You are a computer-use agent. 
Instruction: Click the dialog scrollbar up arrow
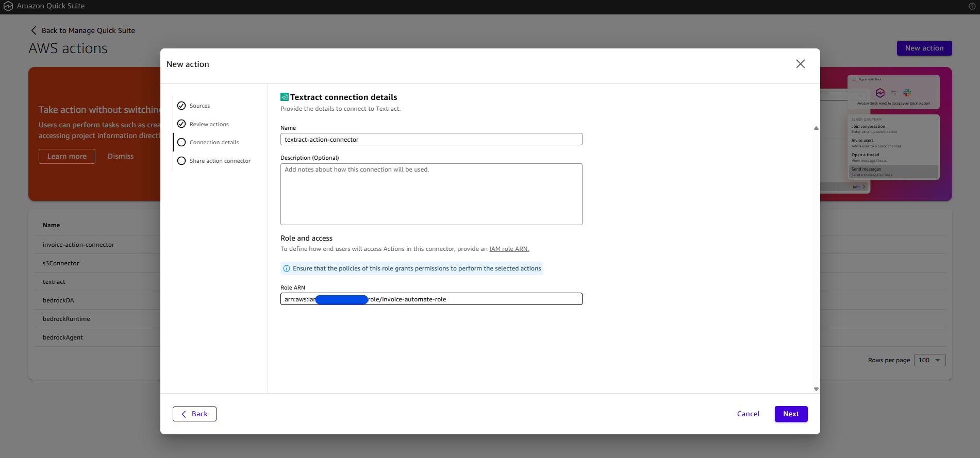tap(816, 128)
